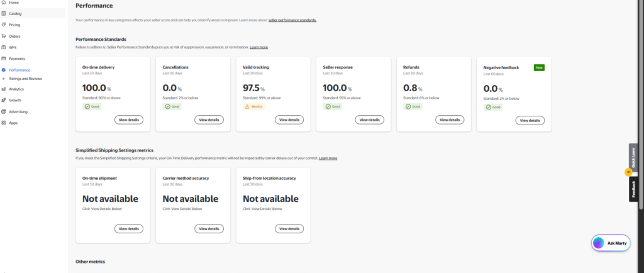Screen dimensions: 644x273
Task: Click the Analytics chart icon
Action: [4, 89]
